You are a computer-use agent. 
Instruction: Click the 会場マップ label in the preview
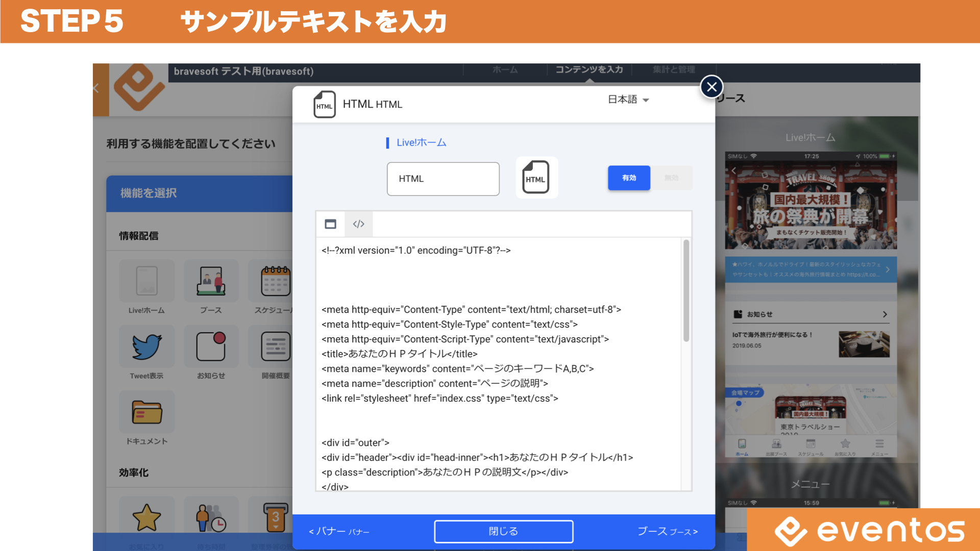click(745, 392)
